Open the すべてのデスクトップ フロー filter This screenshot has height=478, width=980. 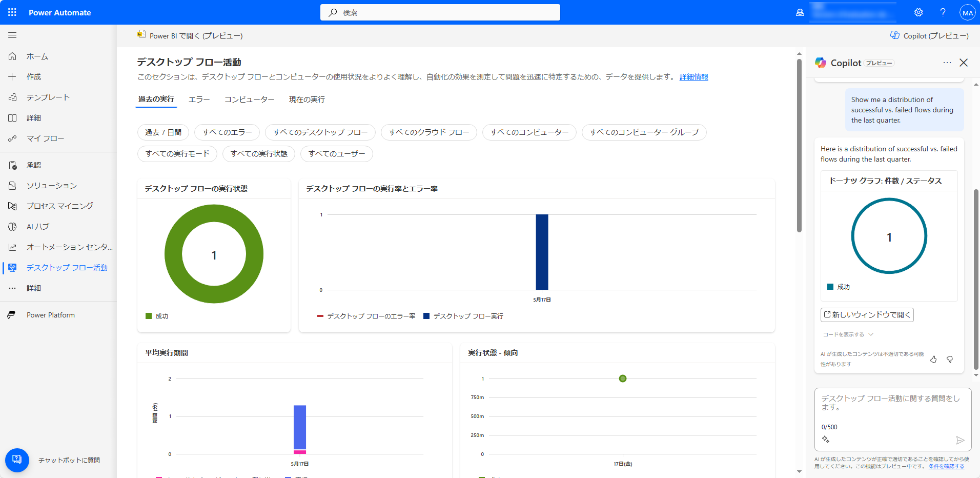(320, 132)
